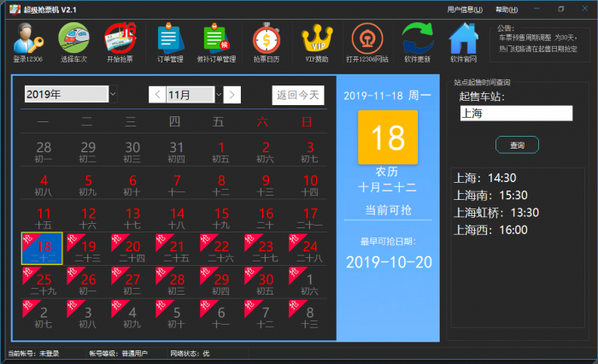The height and width of the screenshot is (364, 598).
Task: Click the 软件更新 update icon
Action: [417, 39]
